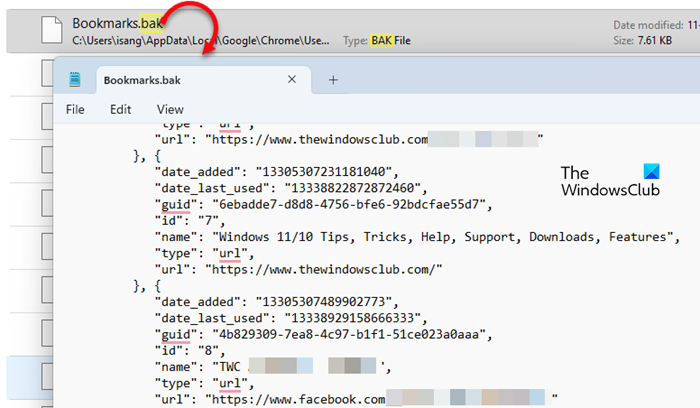
Task: Click the Size: 7.61 KB value
Action: tap(642, 41)
